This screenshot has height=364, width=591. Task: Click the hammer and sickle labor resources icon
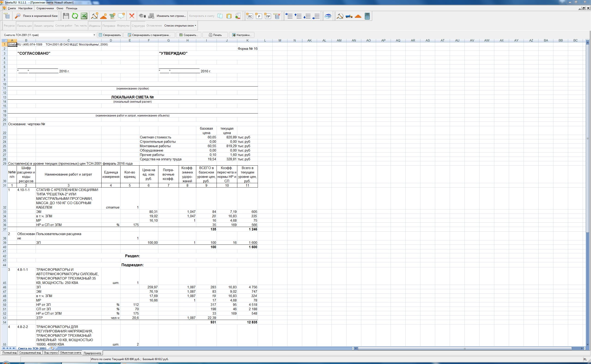tap(340, 16)
